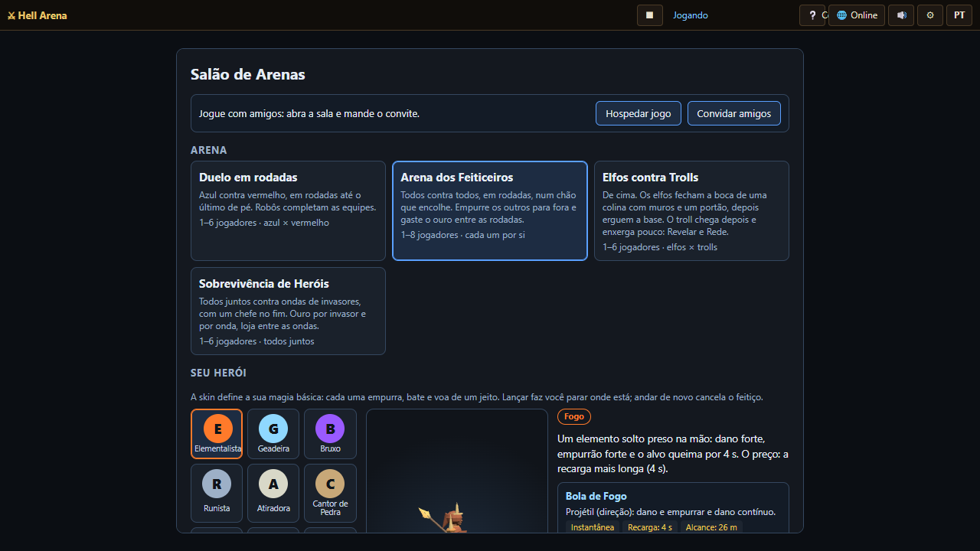The image size is (980, 551).
Task: Select the Geadeira hero skin
Action: coord(273,434)
